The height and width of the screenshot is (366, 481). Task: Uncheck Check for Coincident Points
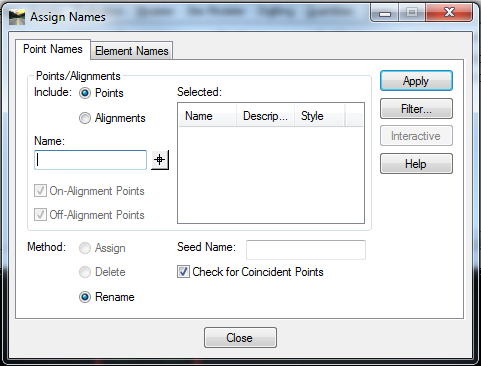pos(183,272)
